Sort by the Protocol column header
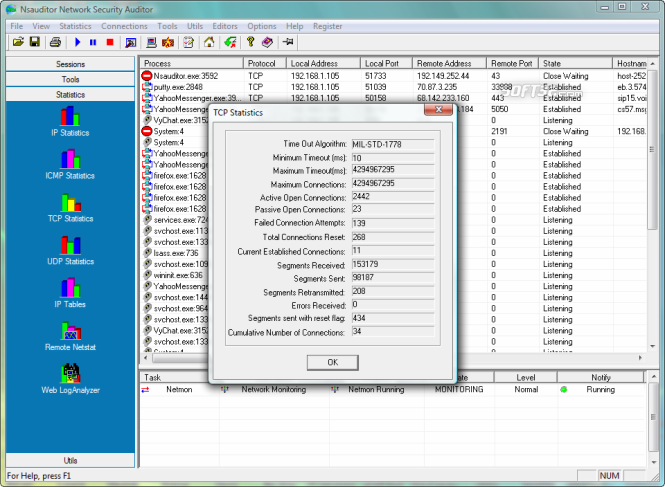Viewport: 665px width, 487px height. point(265,63)
